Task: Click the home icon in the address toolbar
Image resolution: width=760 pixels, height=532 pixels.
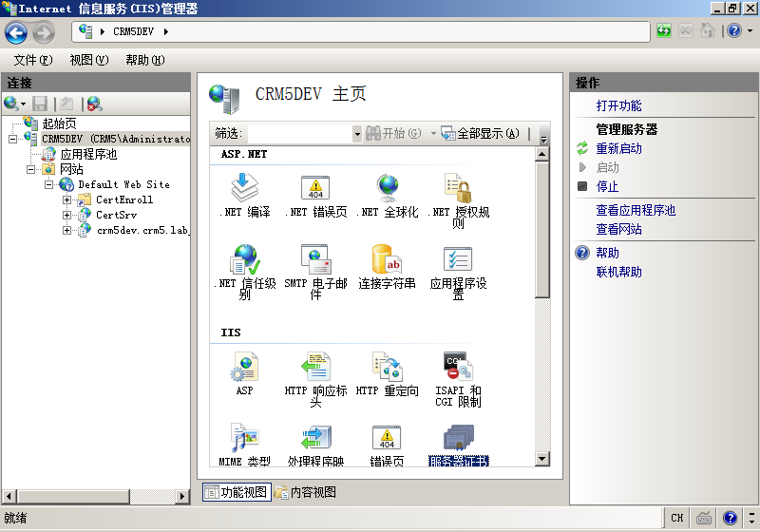Action: pyautogui.click(x=708, y=31)
